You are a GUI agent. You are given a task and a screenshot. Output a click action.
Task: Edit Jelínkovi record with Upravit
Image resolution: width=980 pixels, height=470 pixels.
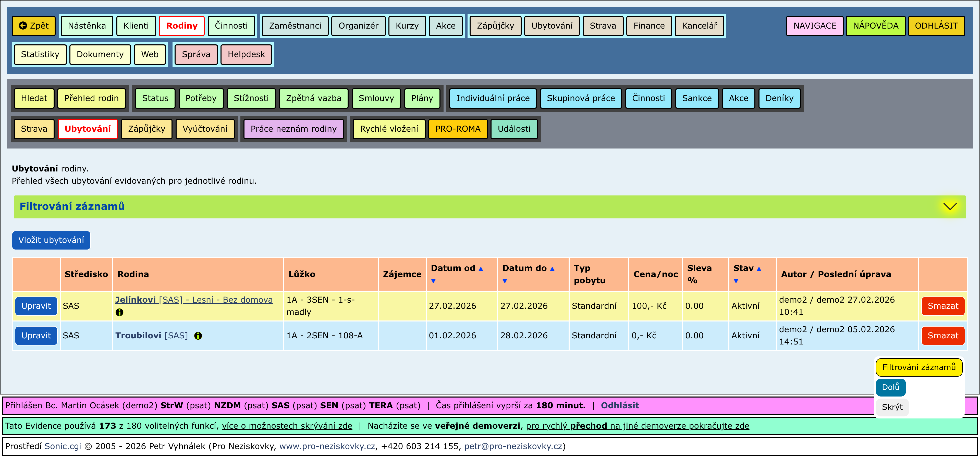pos(36,306)
